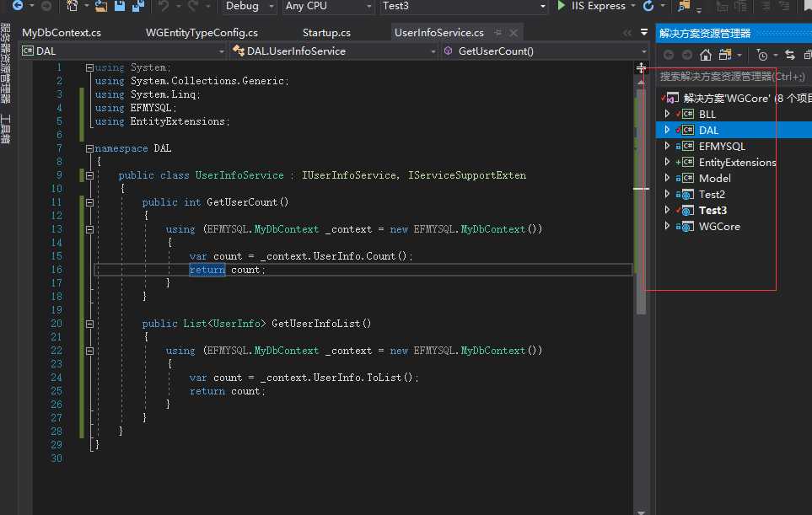
Task: Expand the Model project node
Action: click(667, 178)
